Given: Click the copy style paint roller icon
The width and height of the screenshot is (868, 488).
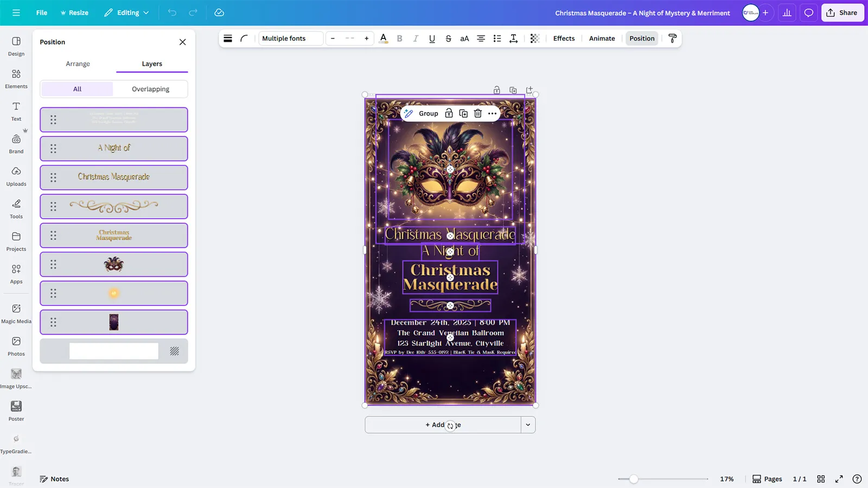Looking at the screenshot, I should pyautogui.click(x=672, y=38).
